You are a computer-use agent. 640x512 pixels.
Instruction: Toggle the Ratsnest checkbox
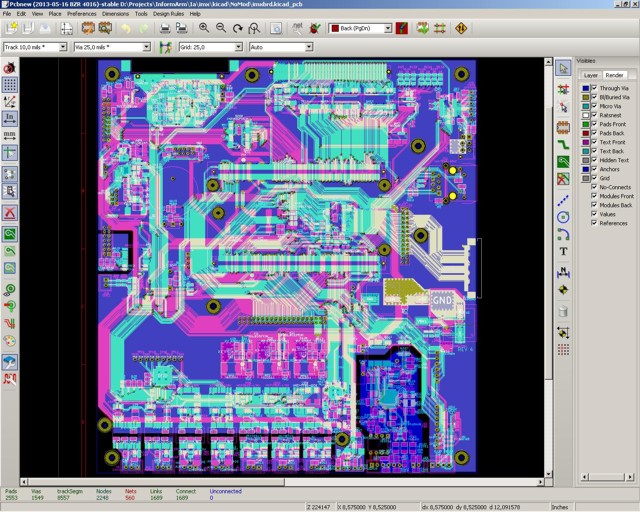(x=594, y=115)
